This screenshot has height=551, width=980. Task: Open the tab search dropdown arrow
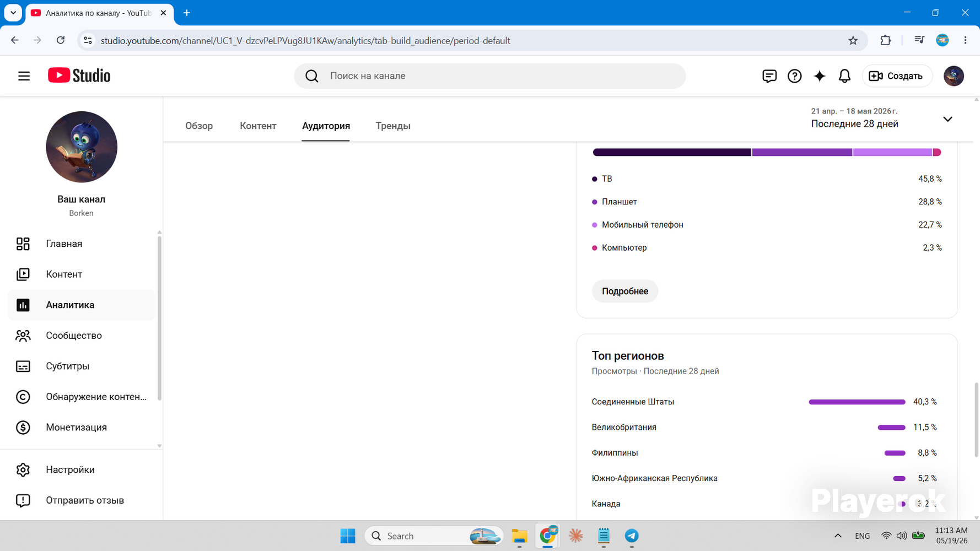pyautogui.click(x=13, y=13)
